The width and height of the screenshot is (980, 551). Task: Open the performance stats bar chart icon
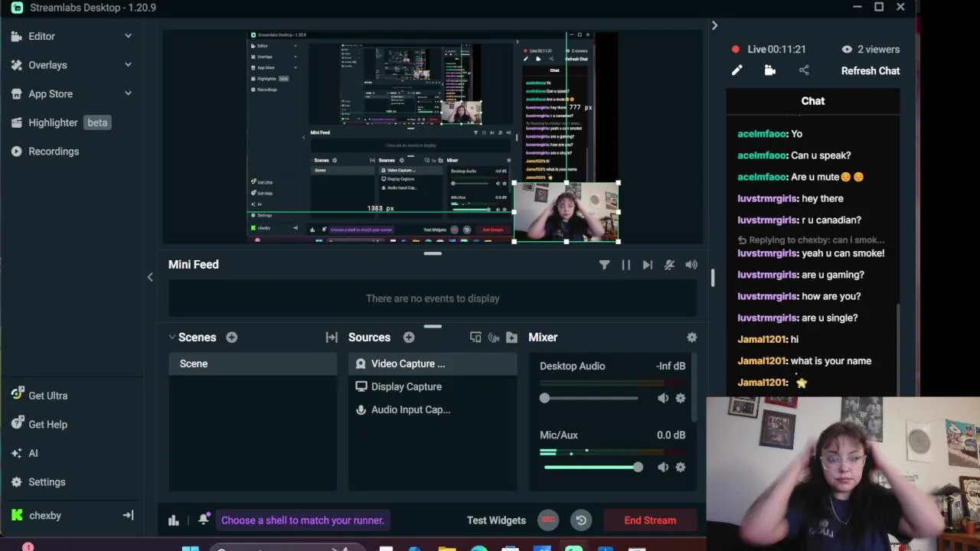click(x=174, y=520)
